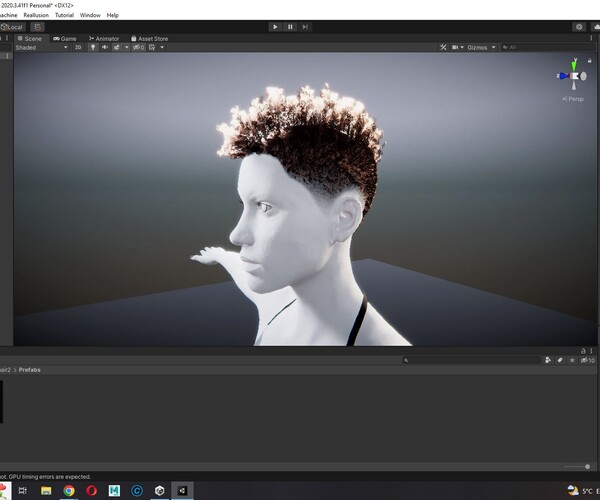The height and width of the screenshot is (500, 600).
Task: Click the center cube of the orientation gizmo
Action: pos(574,76)
